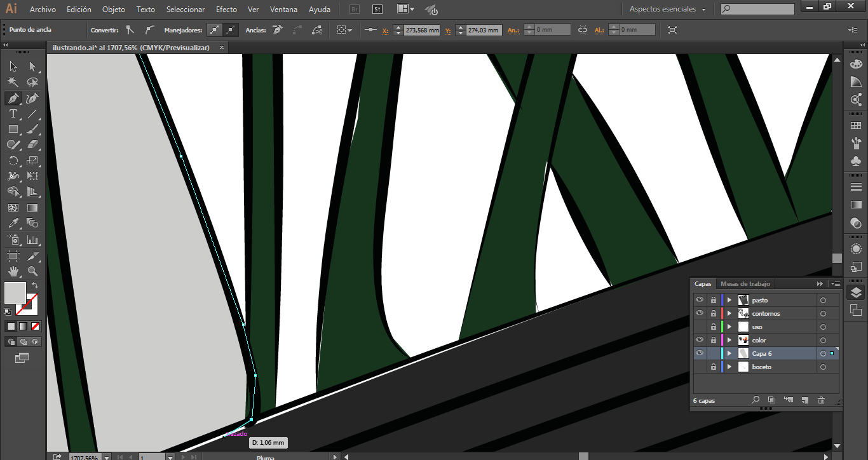Open the Efecto menu
Image resolution: width=868 pixels, height=460 pixels.
(226, 10)
